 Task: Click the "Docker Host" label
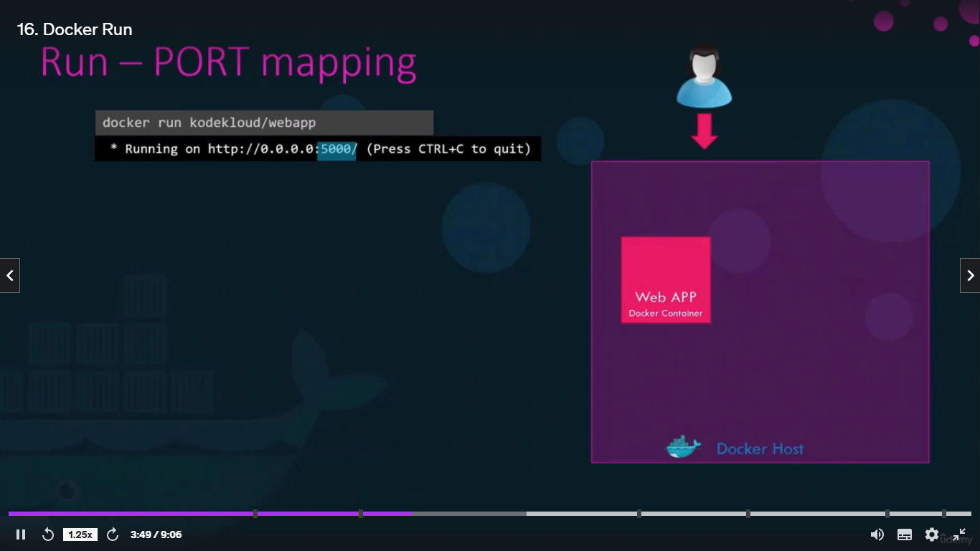(760, 449)
